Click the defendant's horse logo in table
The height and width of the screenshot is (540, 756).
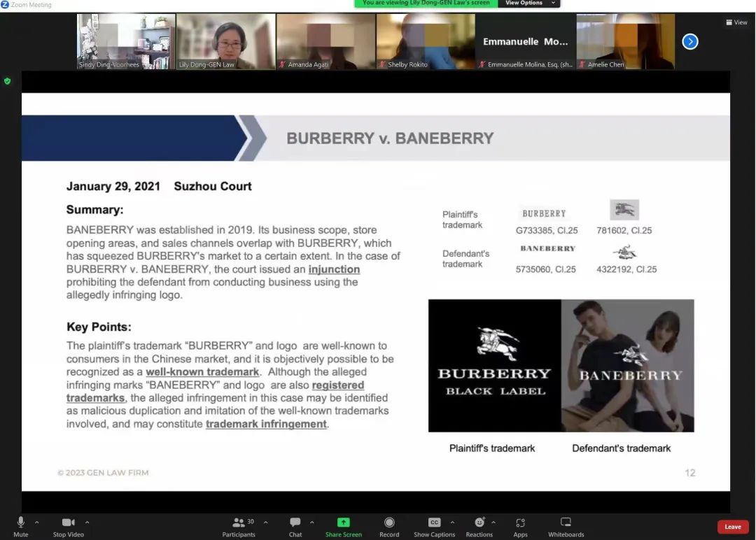pyautogui.click(x=625, y=252)
